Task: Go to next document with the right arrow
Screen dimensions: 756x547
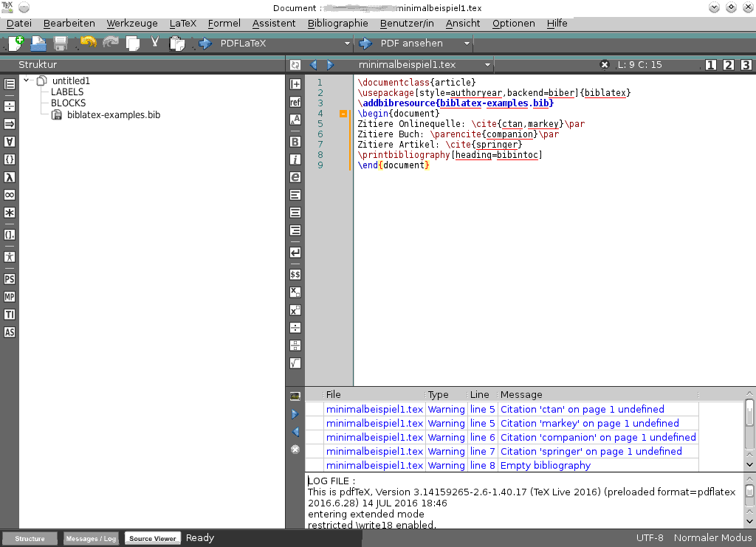Action: coord(330,64)
